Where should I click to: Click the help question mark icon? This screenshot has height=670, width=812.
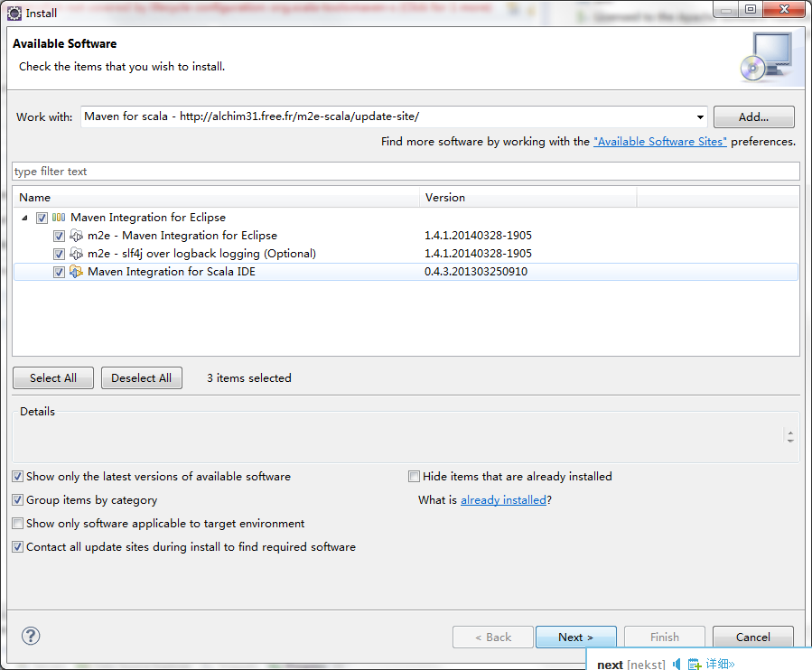pyautogui.click(x=31, y=637)
